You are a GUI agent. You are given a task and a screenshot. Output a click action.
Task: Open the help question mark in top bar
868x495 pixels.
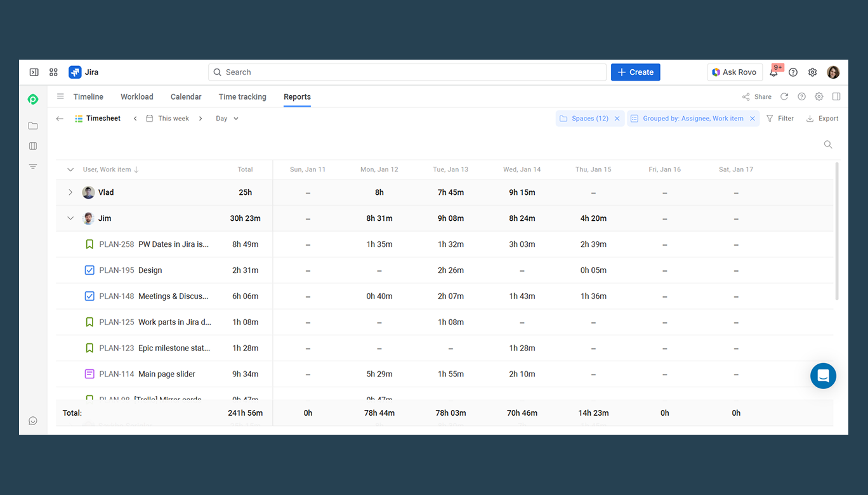point(793,72)
